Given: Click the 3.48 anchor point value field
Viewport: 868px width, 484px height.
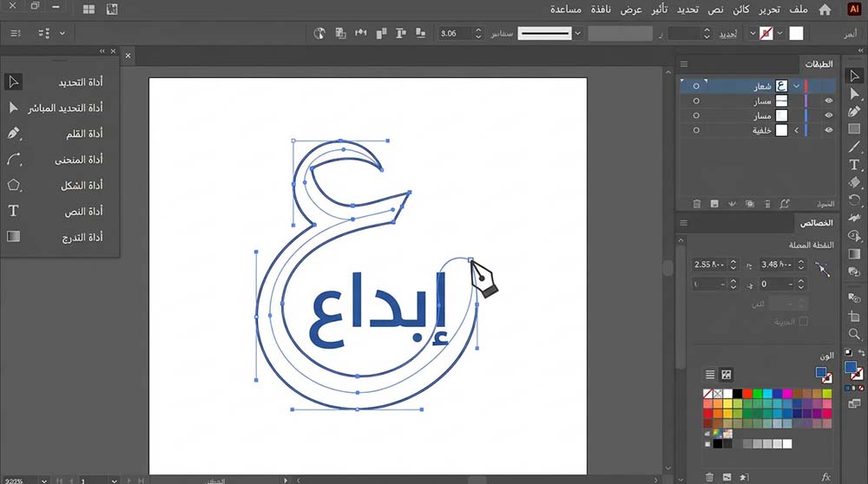Looking at the screenshot, I should pyautogui.click(x=777, y=265).
